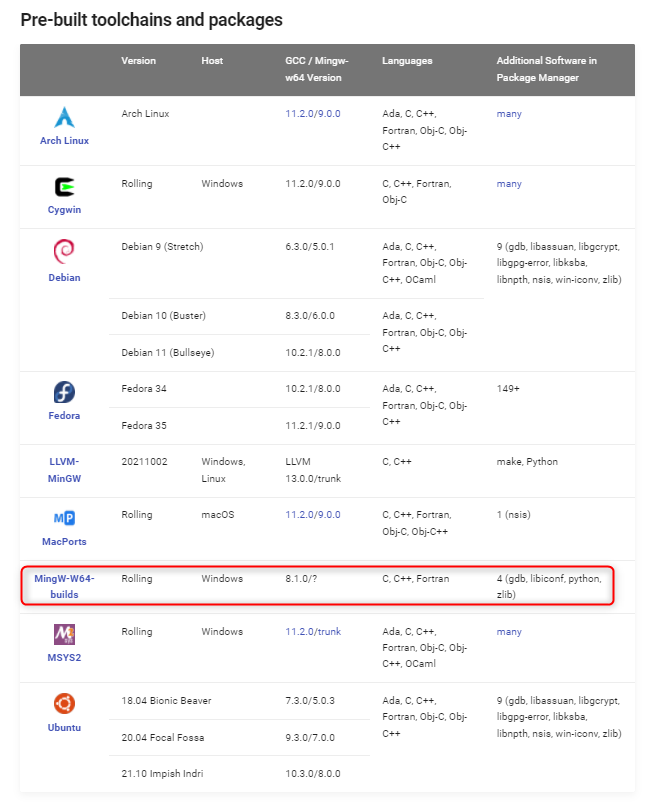Click MacPorts 11.2.0/9.0.0 version link
The width and height of the screenshot is (656, 809).
click(313, 514)
